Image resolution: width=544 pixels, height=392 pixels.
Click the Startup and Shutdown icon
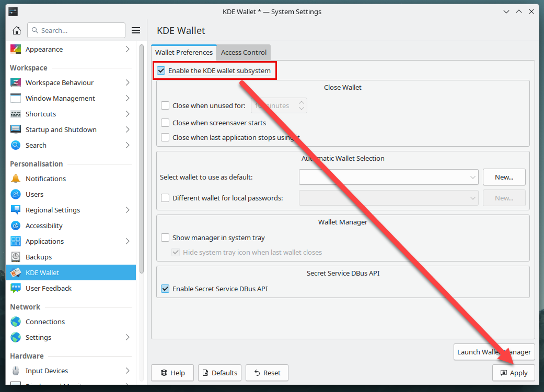click(x=16, y=129)
